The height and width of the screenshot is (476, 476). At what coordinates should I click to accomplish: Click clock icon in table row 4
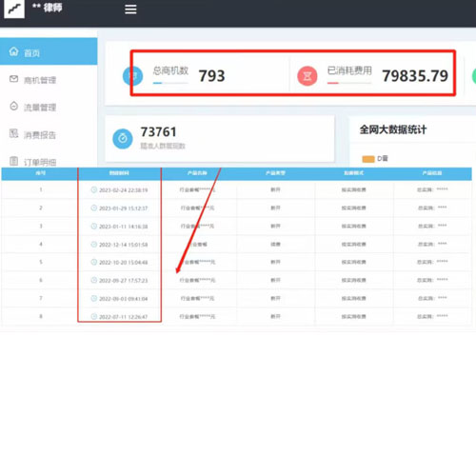pos(94,244)
